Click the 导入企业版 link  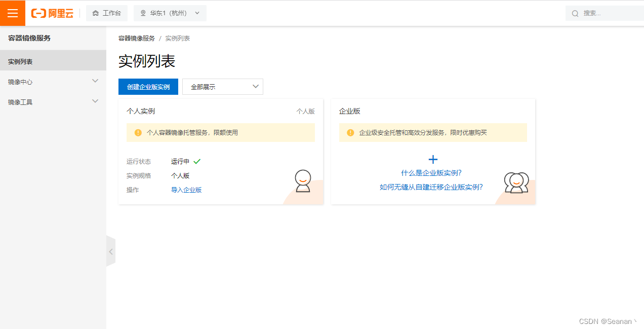point(187,190)
